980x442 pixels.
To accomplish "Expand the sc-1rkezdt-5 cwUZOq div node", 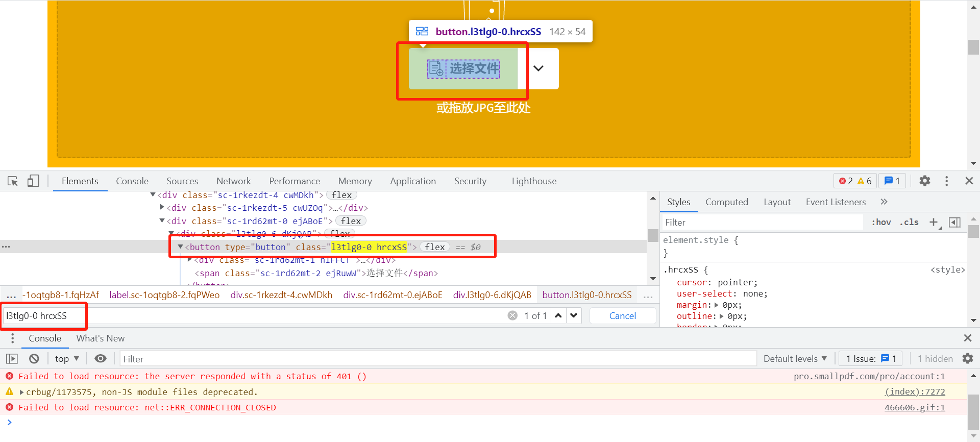I will (162, 207).
